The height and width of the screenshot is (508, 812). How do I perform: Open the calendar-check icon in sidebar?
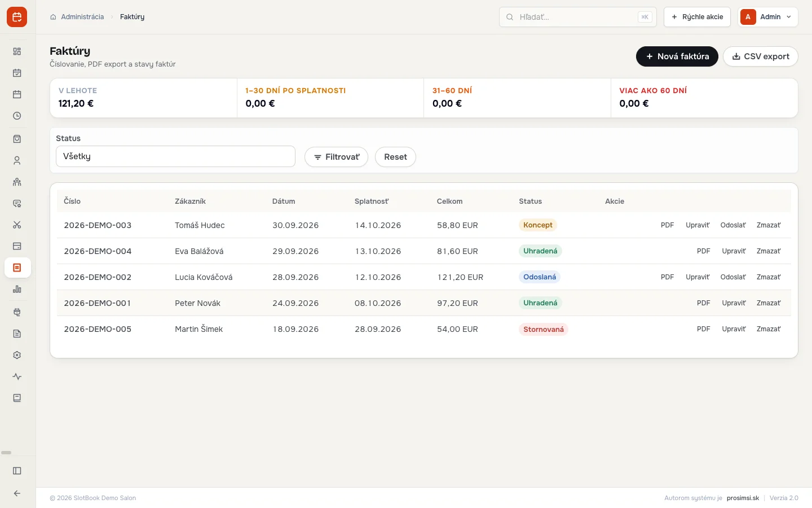(x=17, y=73)
